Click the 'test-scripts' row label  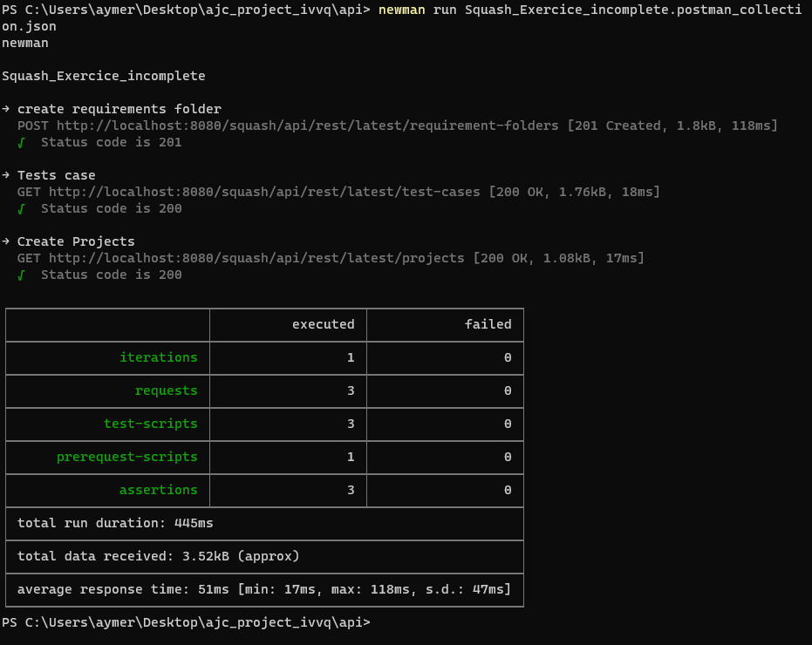[x=151, y=424]
